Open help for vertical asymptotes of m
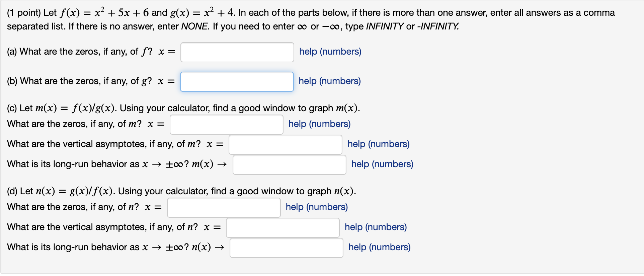 (x=379, y=144)
